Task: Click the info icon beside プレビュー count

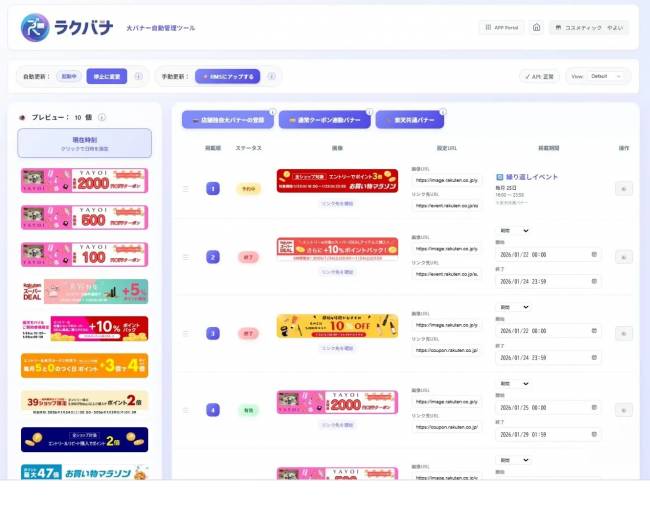Action: 102,117
